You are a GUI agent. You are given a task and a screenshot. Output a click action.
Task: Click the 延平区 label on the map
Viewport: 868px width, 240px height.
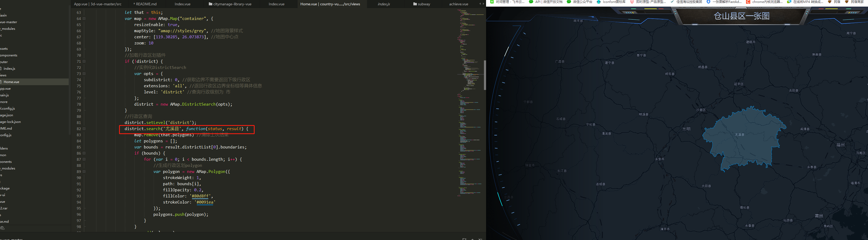pos(738,84)
